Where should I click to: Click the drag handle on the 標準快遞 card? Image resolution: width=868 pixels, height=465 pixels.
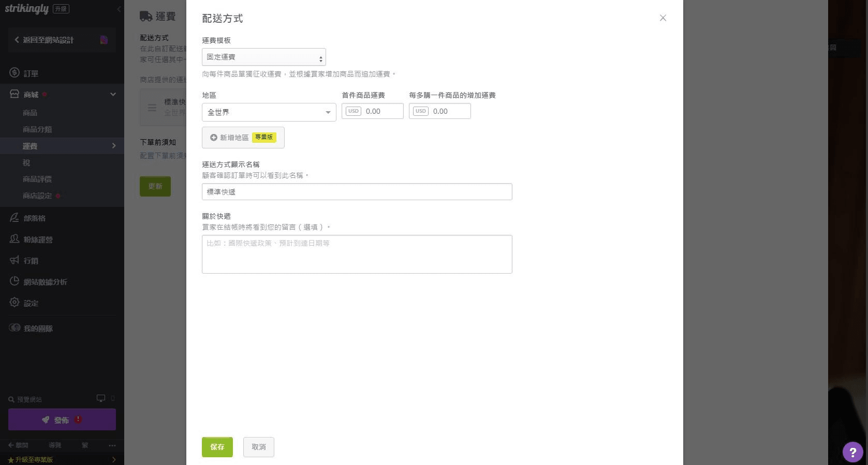tap(152, 108)
